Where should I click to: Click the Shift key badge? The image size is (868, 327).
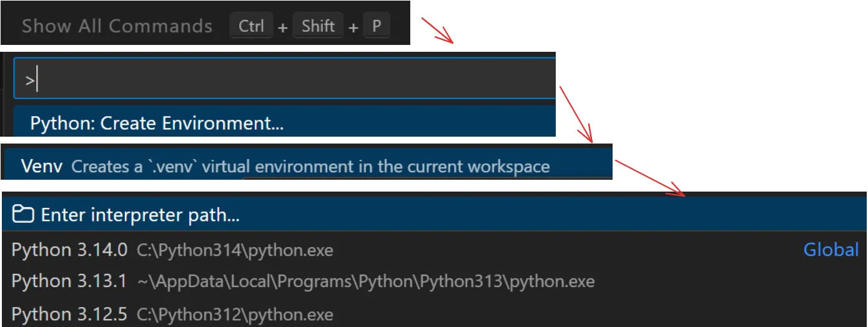[318, 26]
